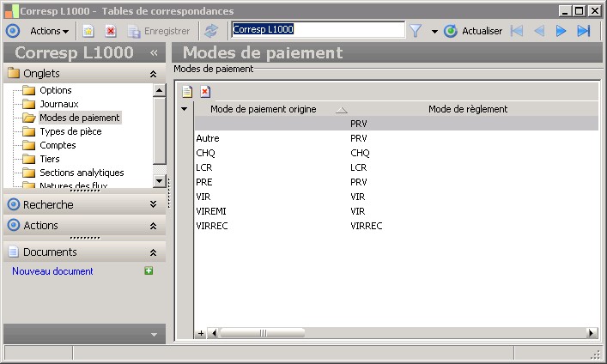Click the Onglets tree scroll-down arrow
The width and height of the screenshot is (607, 364).
click(x=160, y=181)
